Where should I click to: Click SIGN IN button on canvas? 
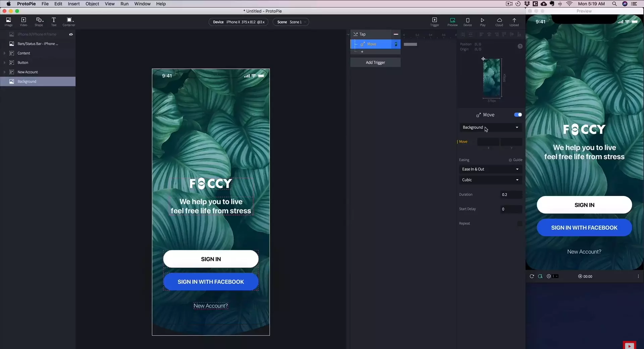[x=211, y=259]
